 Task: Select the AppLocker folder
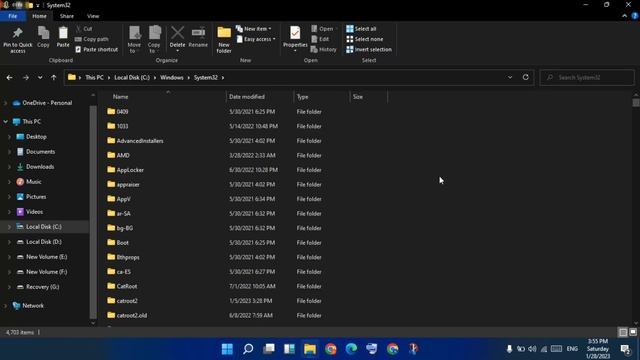(x=130, y=170)
